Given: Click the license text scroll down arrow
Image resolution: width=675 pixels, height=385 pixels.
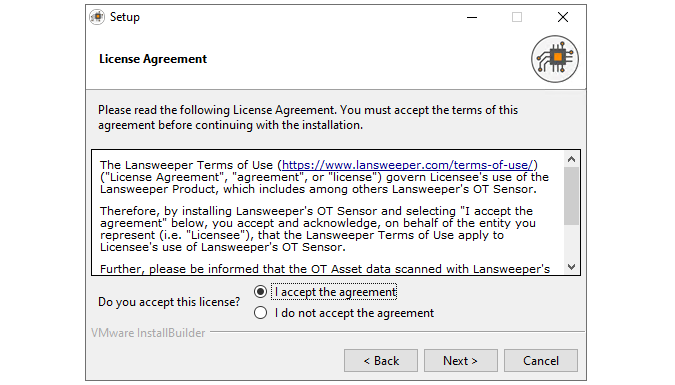Looking at the screenshot, I should pyautogui.click(x=572, y=267).
